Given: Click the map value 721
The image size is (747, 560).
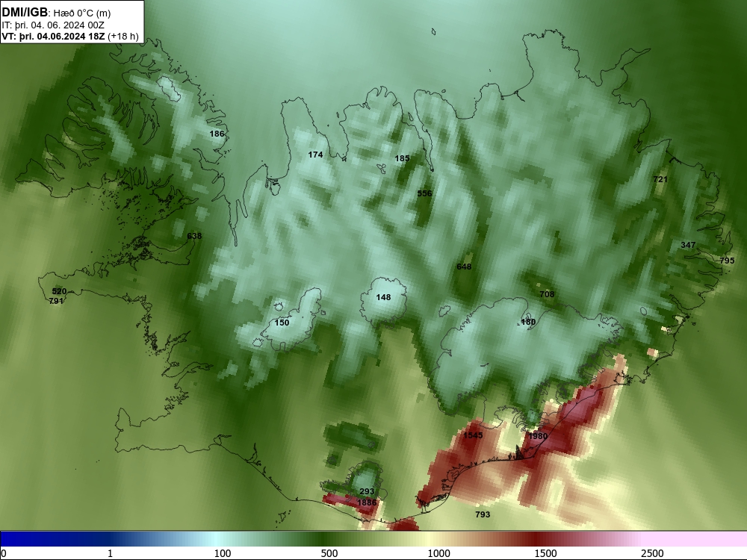Looking at the screenshot, I should pyautogui.click(x=660, y=179).
